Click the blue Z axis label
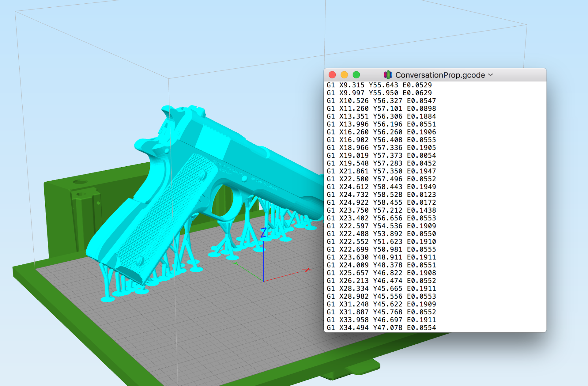Viewport: 588px width, 386px height. click(263, 233)
